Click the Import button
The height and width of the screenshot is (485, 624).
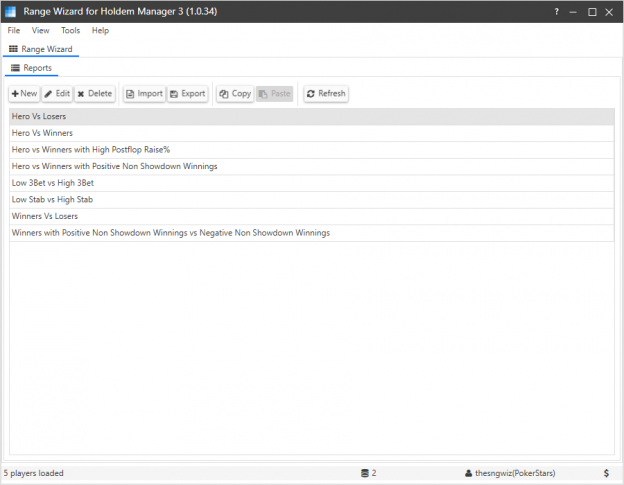pos(144,93)
